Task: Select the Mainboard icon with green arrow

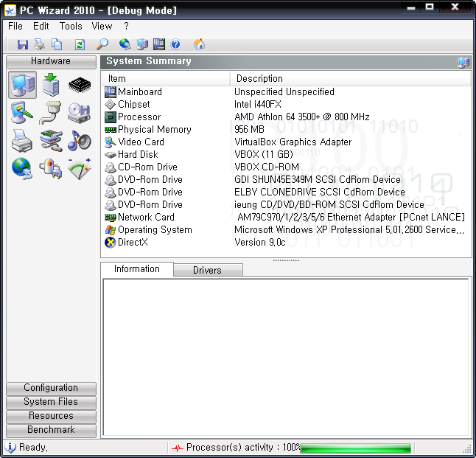Action: point(51,85)
